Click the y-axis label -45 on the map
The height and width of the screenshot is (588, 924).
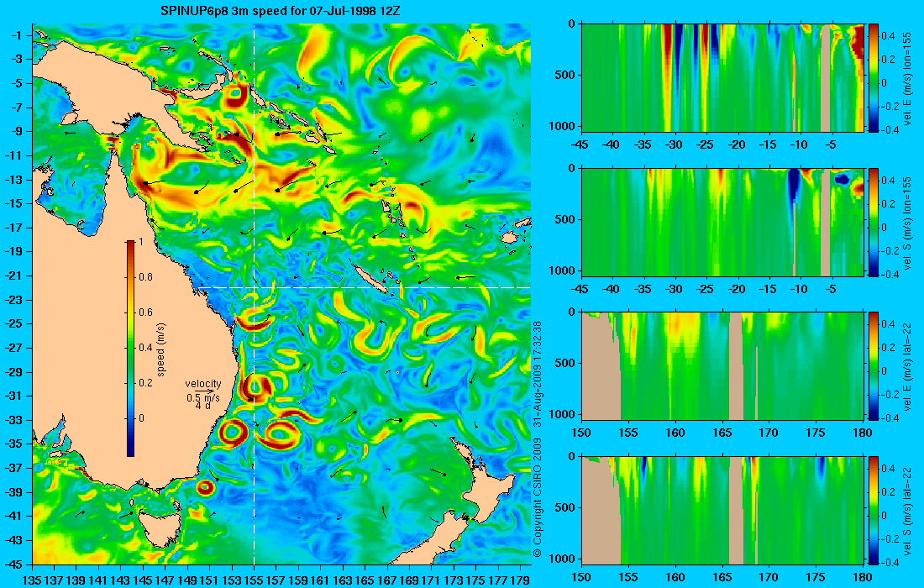15,564
